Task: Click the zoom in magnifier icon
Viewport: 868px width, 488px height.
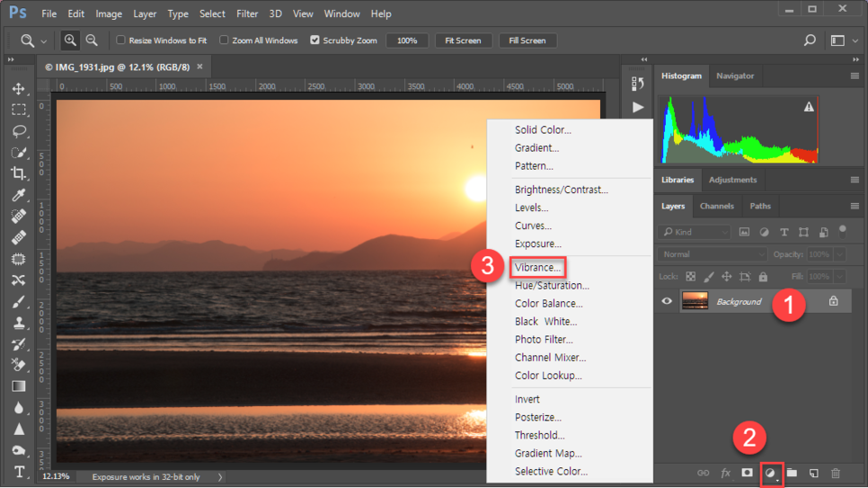Action: (x=70, y=40)
